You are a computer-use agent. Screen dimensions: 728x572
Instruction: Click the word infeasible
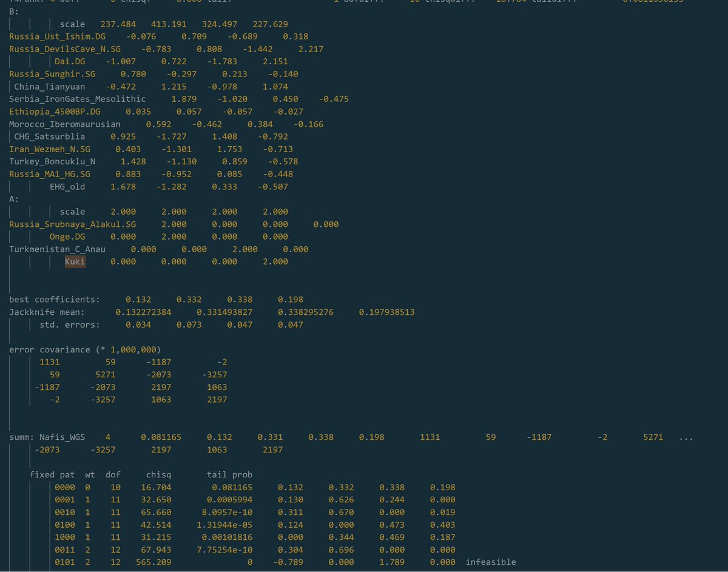pos(491,562)
